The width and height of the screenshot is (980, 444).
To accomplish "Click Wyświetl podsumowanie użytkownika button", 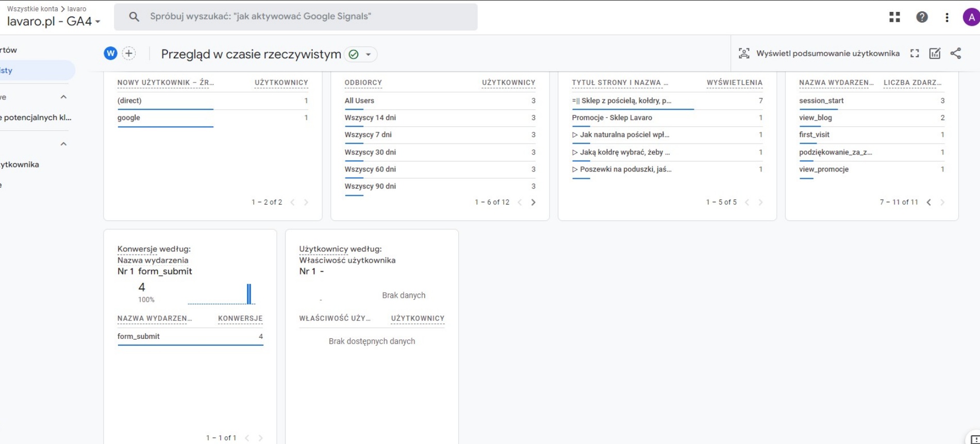I will click(819, 54).
